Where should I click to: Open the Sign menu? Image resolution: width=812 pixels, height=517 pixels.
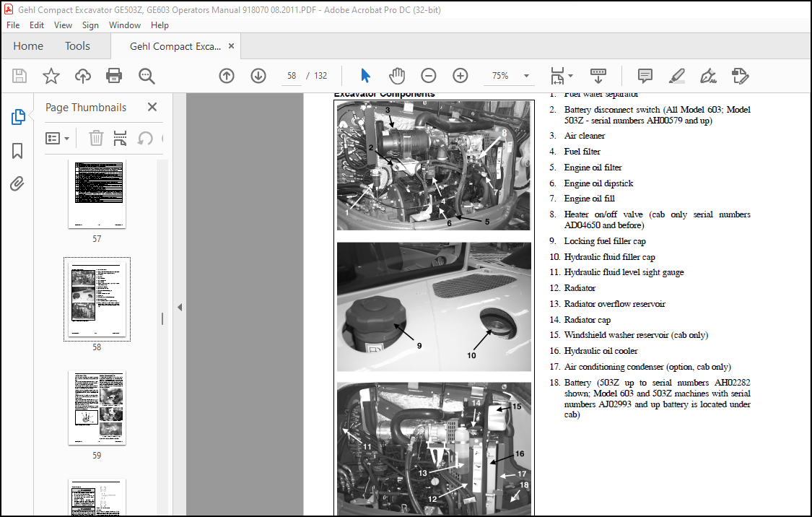(90, 25)
